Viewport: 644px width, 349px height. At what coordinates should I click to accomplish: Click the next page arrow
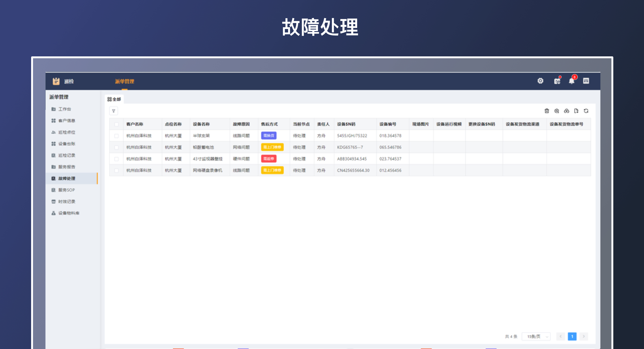coord(584,336)
